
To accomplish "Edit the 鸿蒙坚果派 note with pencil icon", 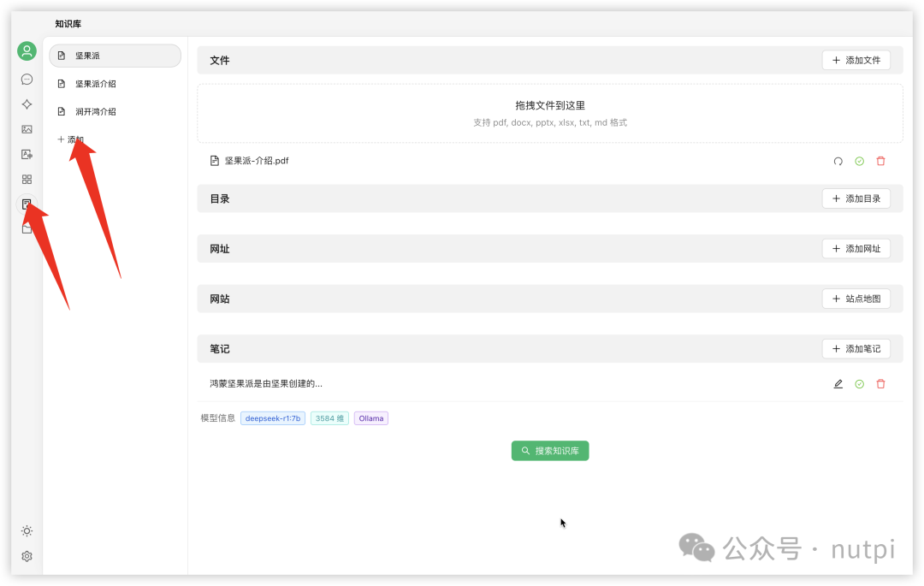I will click(x=838, y=384).
